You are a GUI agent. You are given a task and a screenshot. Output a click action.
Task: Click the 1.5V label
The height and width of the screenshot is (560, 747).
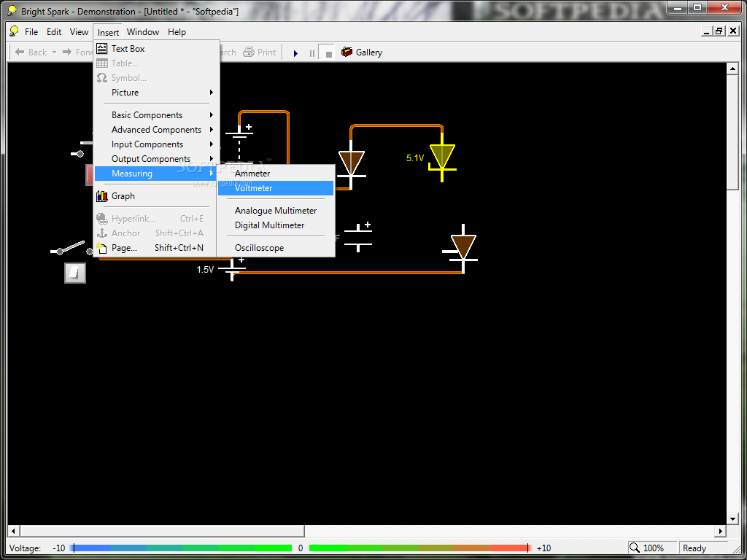pos(205,270)
